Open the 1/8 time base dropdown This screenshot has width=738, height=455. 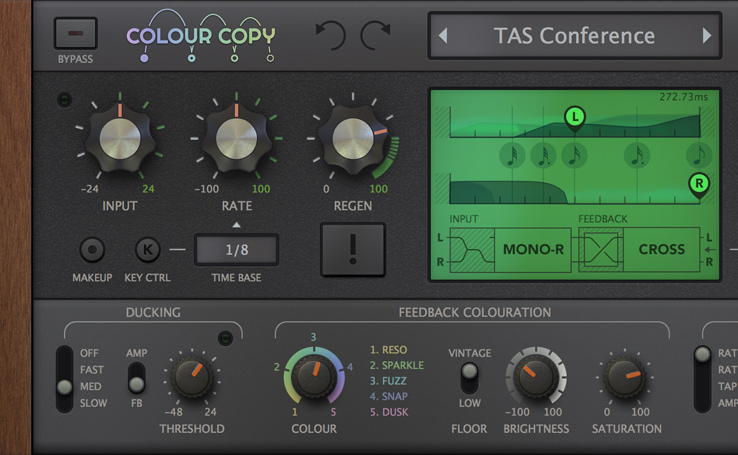tap(236, 250)
